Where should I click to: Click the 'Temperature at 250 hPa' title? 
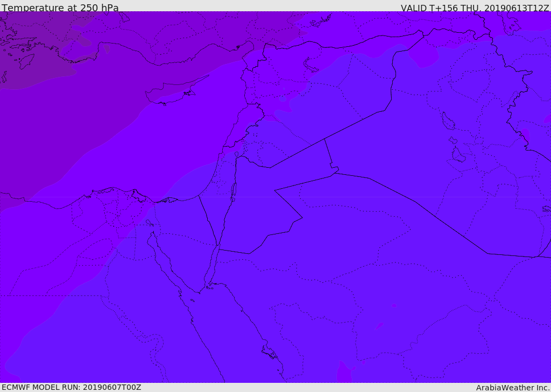click(x=60, y=8)
